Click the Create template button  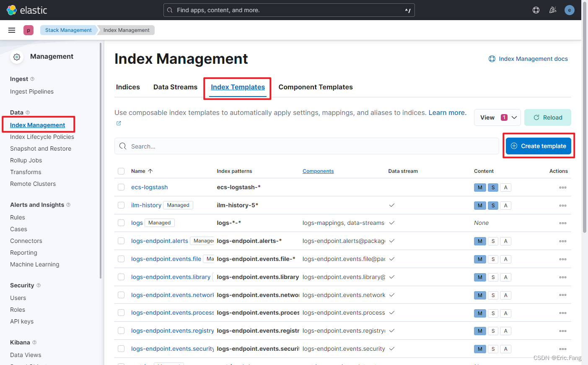click(x=538, y=146)
